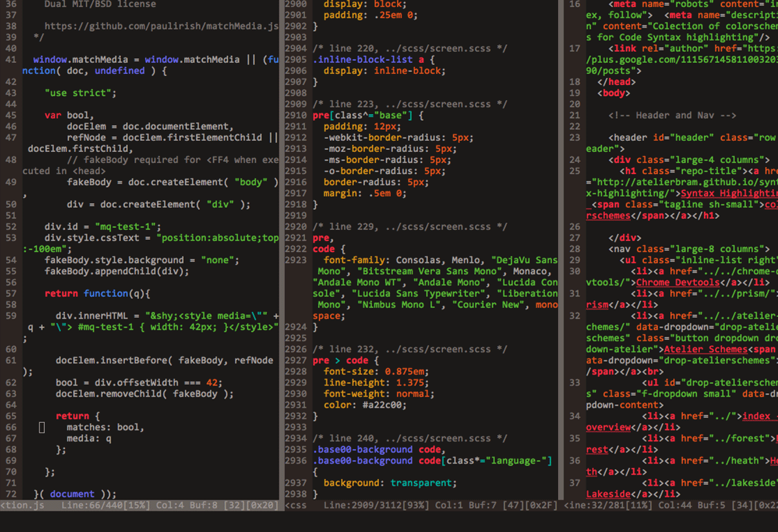The width and height of the screenshot is (778, 532).
Task: Click underlined "Lakeside" link text
Action: [x=609, y=494]
